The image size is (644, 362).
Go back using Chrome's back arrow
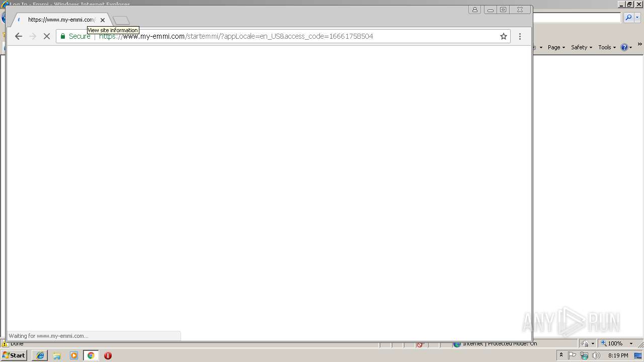19,36
